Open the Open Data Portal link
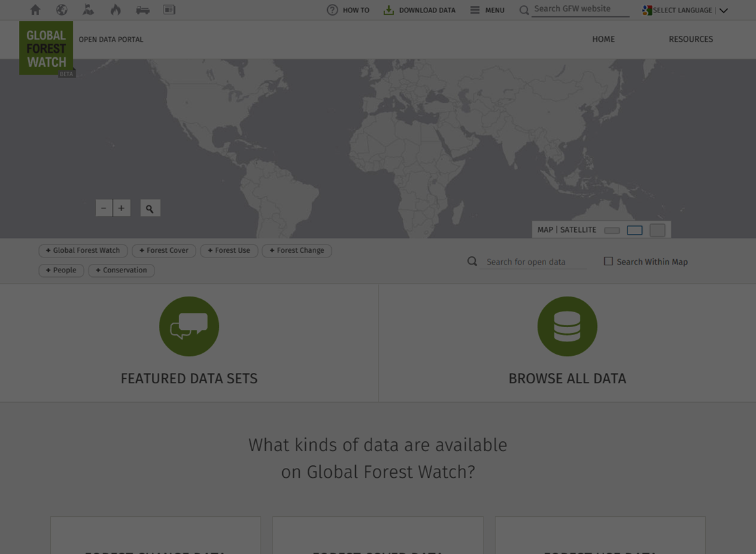This screenshot has height=554, width=756. point(111,40)
